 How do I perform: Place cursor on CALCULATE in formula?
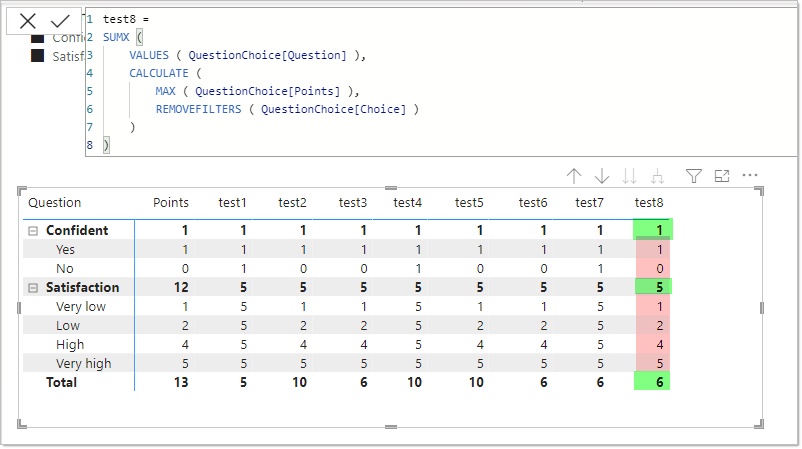point(159,73)
